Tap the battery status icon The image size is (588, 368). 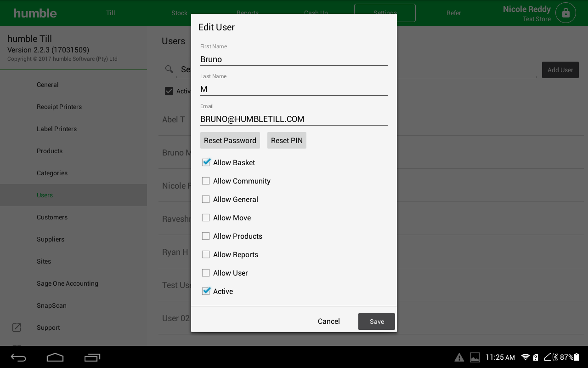point(577,357)
